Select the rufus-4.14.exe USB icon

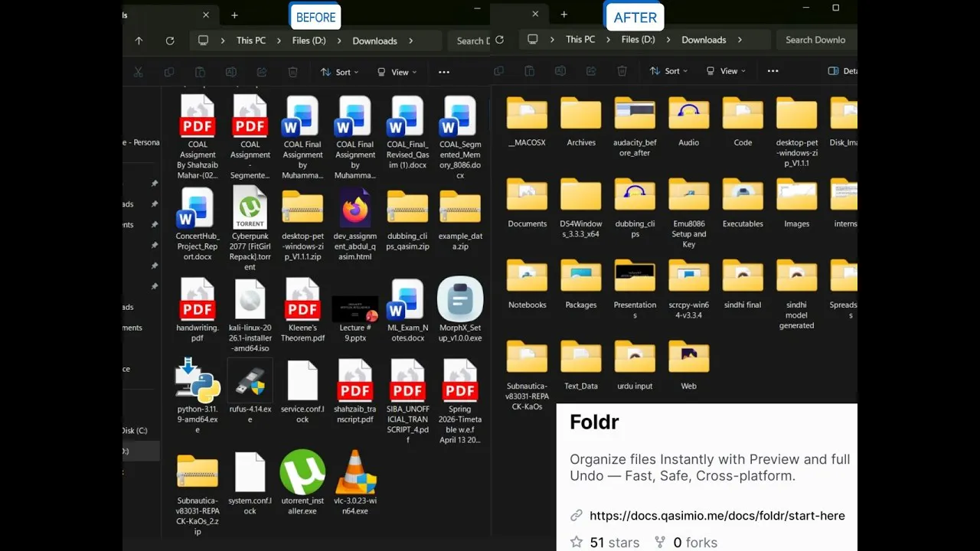tap(250, 380)
